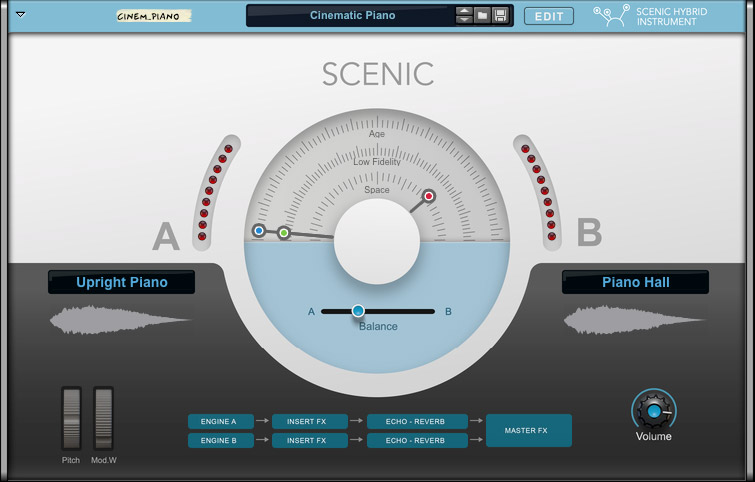Select the Upright Piano sample display

tap(121, 282)
